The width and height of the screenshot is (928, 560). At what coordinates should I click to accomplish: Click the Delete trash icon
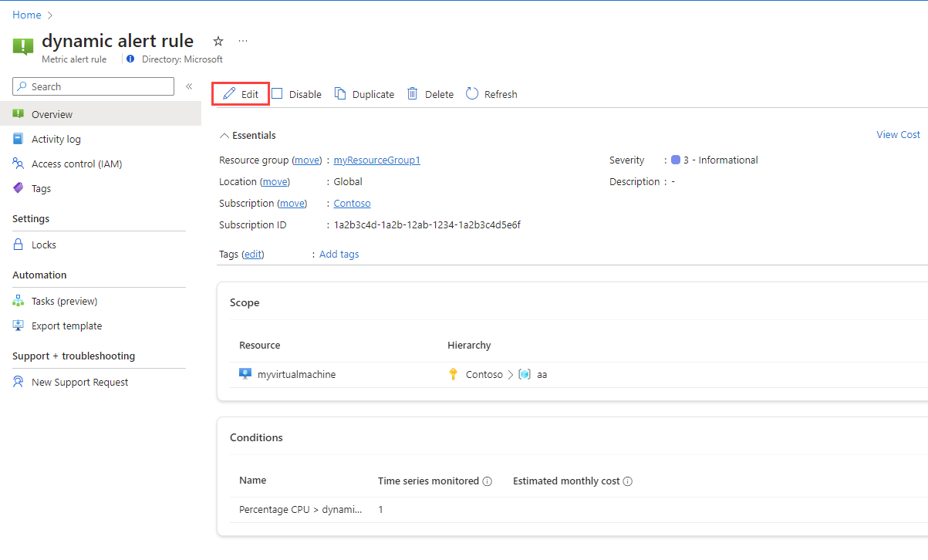pos(413,93)
